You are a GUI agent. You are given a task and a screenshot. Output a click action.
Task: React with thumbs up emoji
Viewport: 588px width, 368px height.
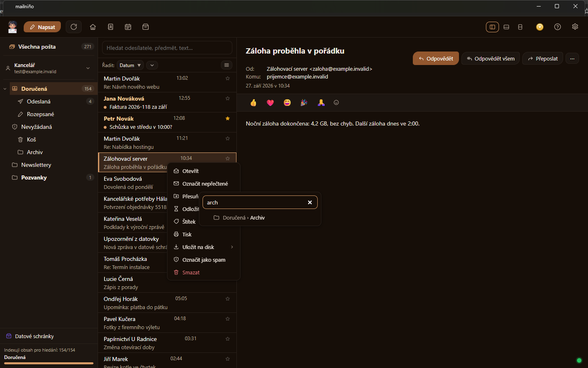253,103
